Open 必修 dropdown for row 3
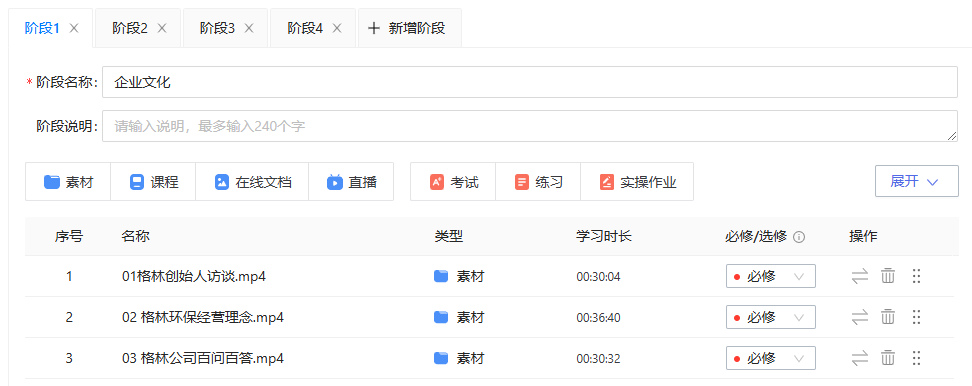The height and width of the screenshot is (386, 972). point(771,358)
